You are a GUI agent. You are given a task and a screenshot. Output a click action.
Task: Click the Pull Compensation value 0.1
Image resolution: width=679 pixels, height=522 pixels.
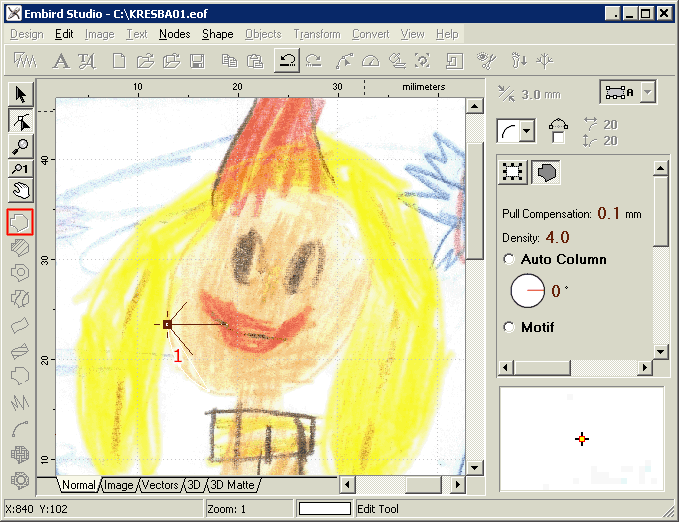(x=608, y=213)
